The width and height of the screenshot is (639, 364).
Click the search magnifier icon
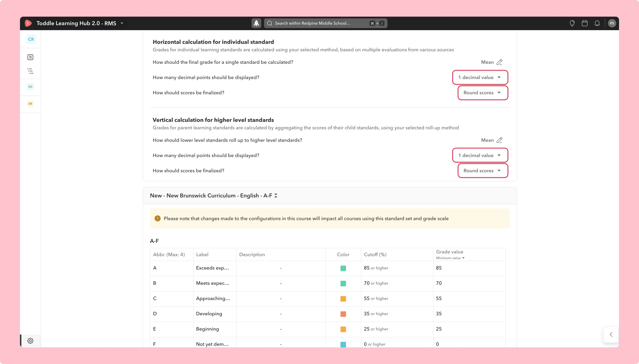click(x=269, y=23)
